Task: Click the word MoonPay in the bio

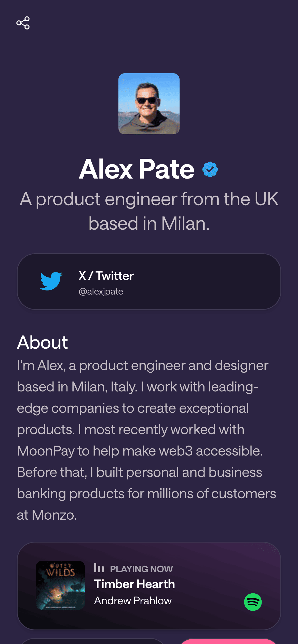Action: [x=46, y=451]
